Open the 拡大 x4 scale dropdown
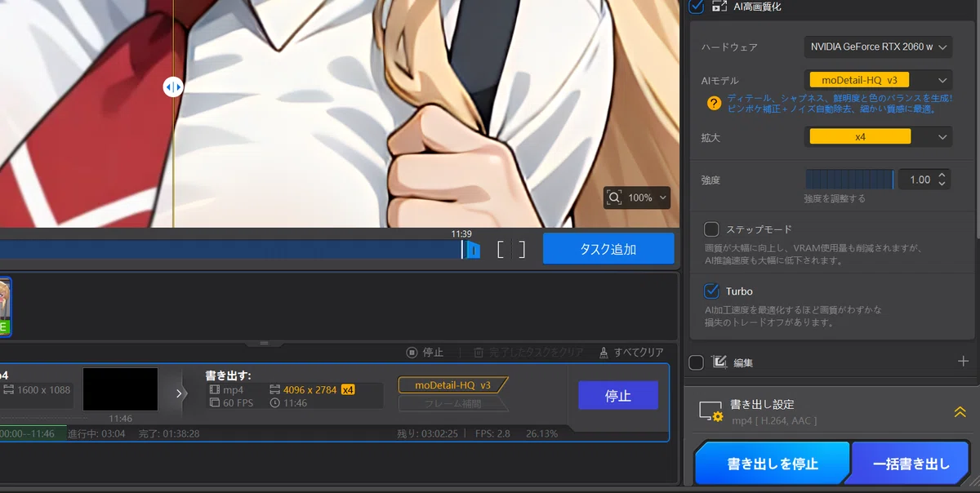This screenshot has width=980, height=493. (878, 137)
